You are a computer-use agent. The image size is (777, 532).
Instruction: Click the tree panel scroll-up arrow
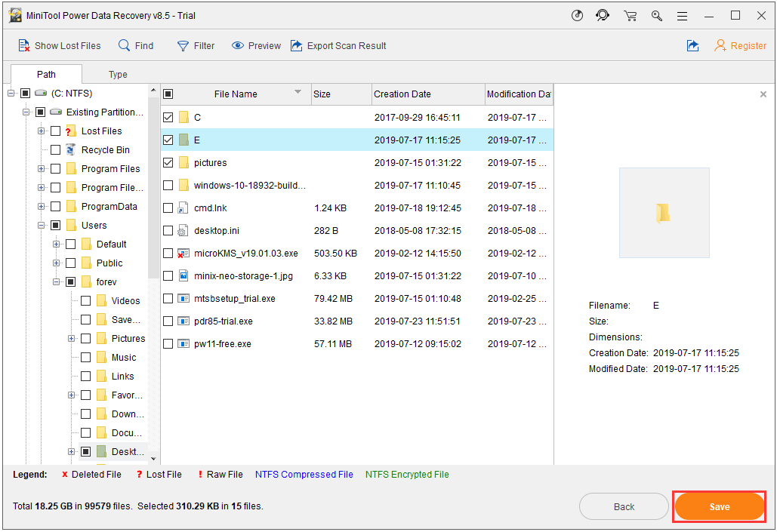pos(153,90)
